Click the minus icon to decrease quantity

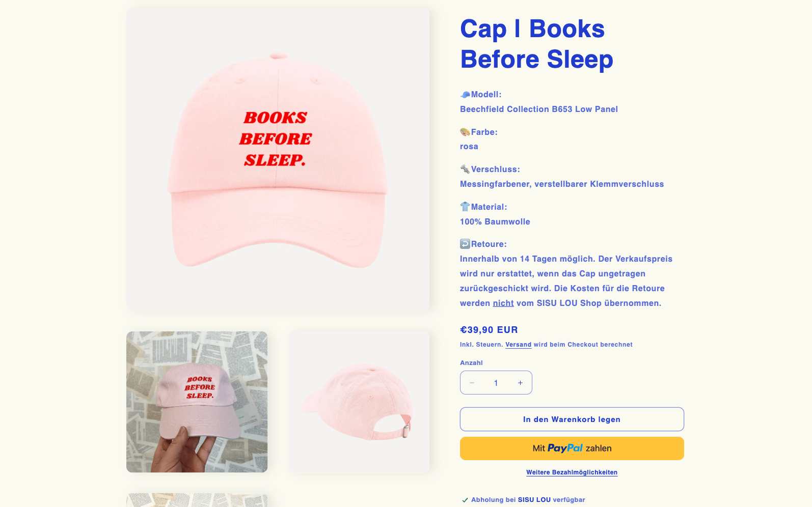click(472, 383)
